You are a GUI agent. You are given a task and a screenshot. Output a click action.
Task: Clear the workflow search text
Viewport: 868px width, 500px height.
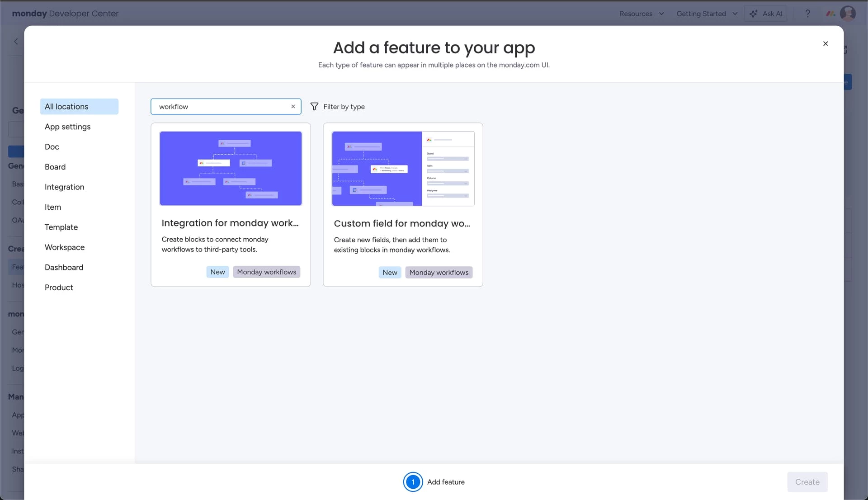pos(293,107)
